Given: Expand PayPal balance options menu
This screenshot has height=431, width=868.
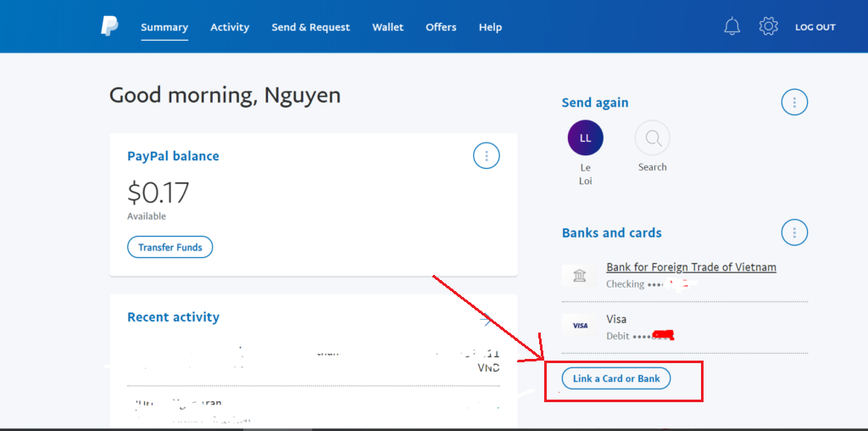Looking at the screenshot, I should [x=486, y=156].
